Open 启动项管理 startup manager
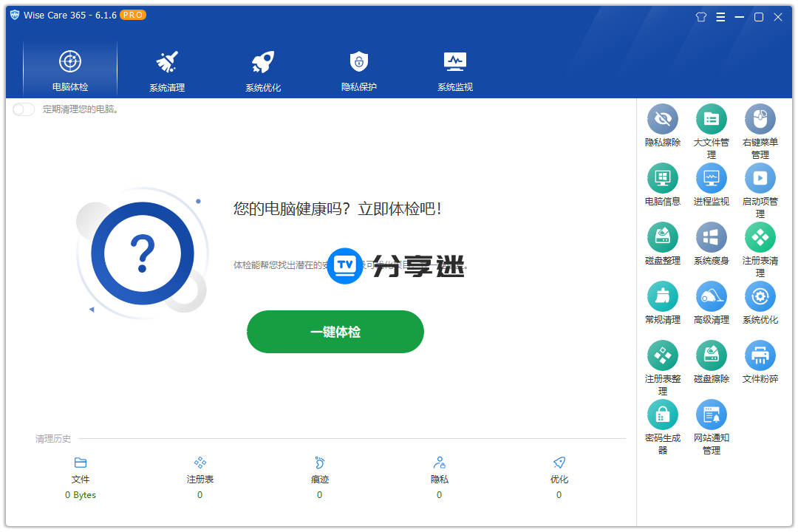This screenshot has width=798, height=532. pyautogui.click(x=760, y=178)
